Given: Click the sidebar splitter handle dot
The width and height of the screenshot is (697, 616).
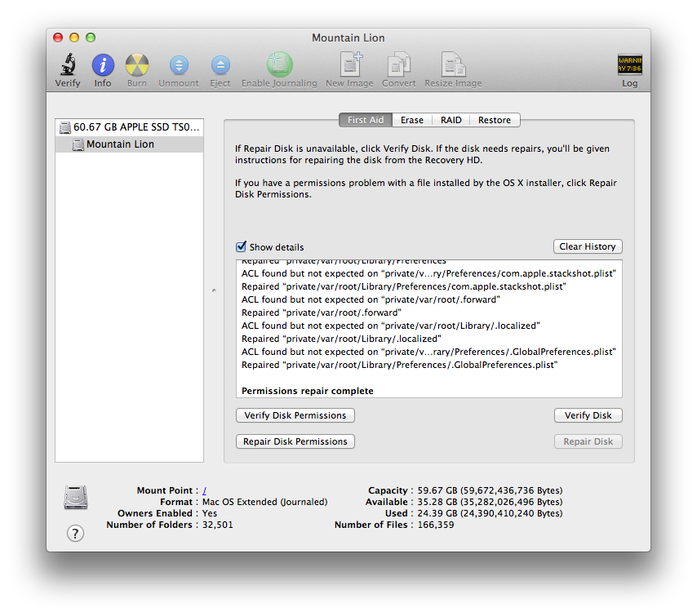Looking at the screenshot, I should tap(214, 290).
